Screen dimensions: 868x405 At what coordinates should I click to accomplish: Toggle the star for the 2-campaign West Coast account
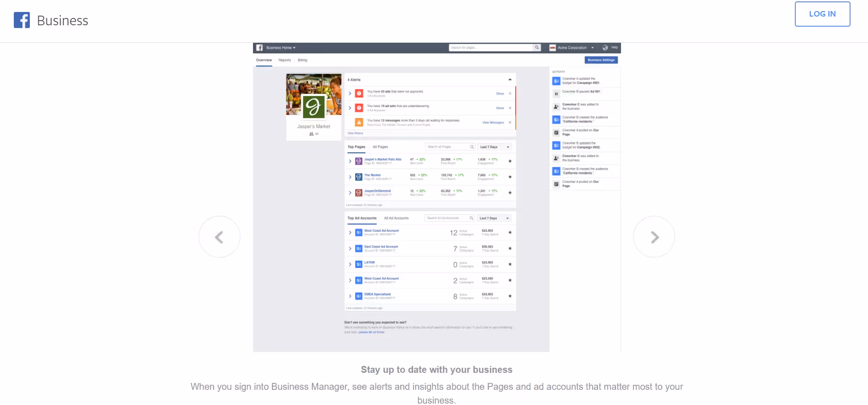coord(510,280)
